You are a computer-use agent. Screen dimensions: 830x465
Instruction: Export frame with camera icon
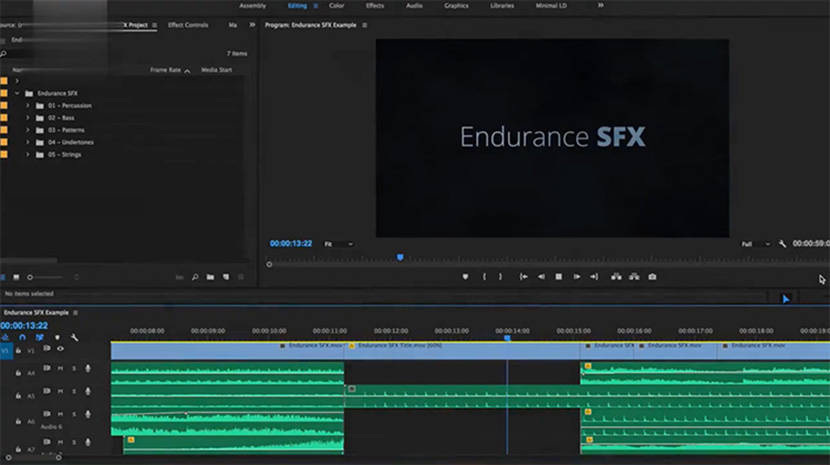pos(652,276)
